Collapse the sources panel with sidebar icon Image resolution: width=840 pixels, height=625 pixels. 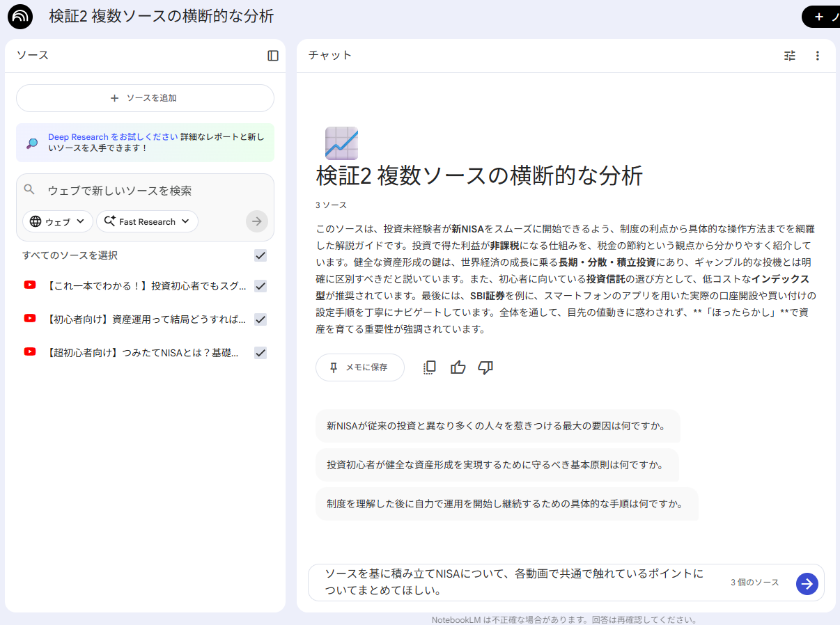click(273, 56)
